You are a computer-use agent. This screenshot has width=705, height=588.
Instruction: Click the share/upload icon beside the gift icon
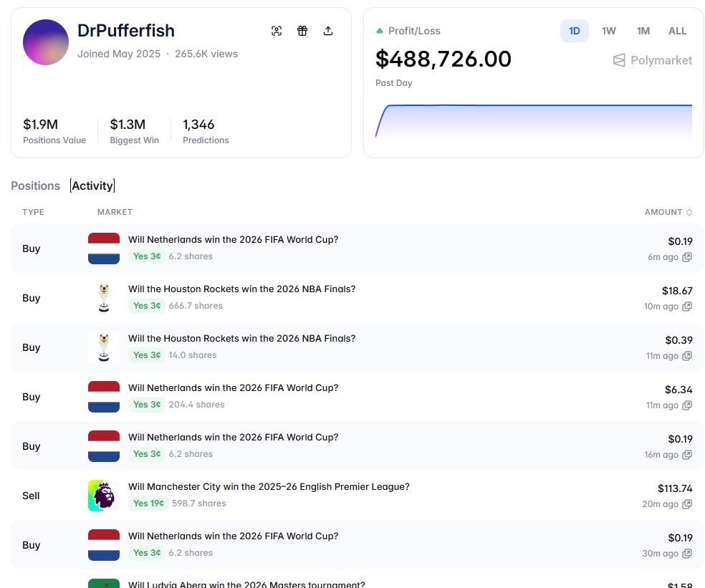click(x=328, y=31)
